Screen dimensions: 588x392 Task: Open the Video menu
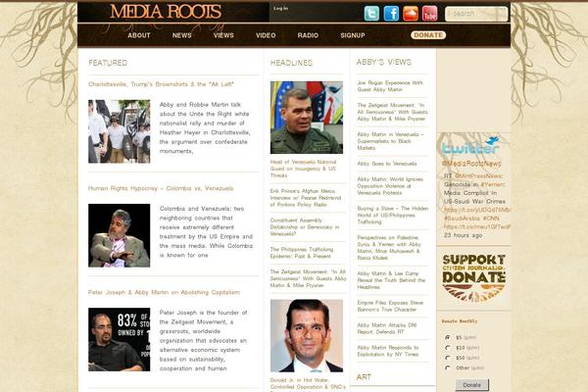(x=266, y=35)
